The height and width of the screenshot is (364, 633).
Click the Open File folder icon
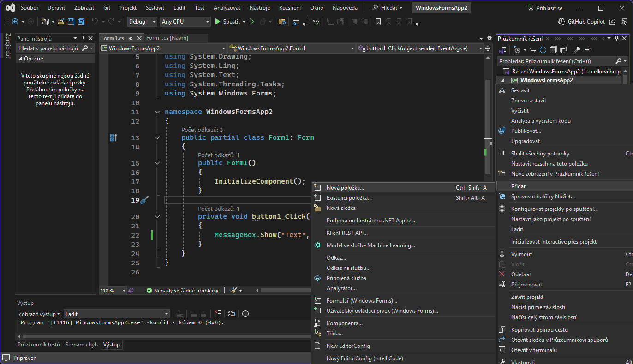coord(61,22)
